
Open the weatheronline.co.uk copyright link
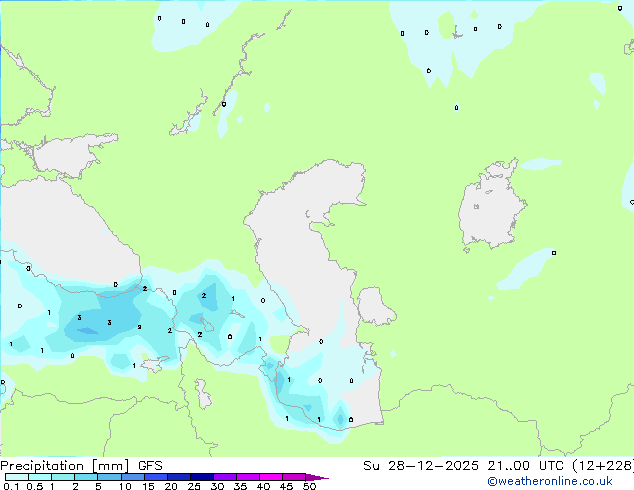coord(550,481)
